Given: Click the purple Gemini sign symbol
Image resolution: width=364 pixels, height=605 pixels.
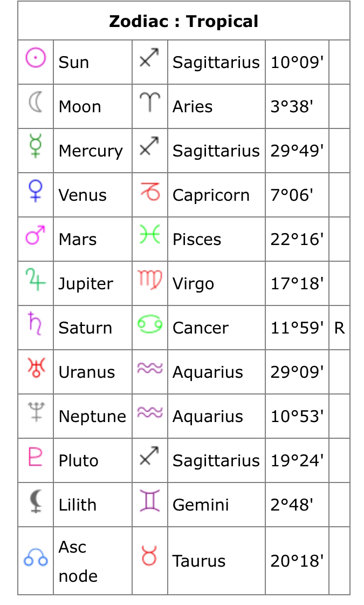Looking at the screenshot, I should click(x=149, y=500).
